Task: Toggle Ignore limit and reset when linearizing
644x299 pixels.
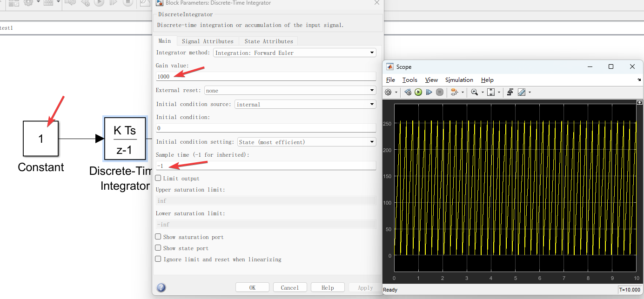Action: (x=158, y=259)
